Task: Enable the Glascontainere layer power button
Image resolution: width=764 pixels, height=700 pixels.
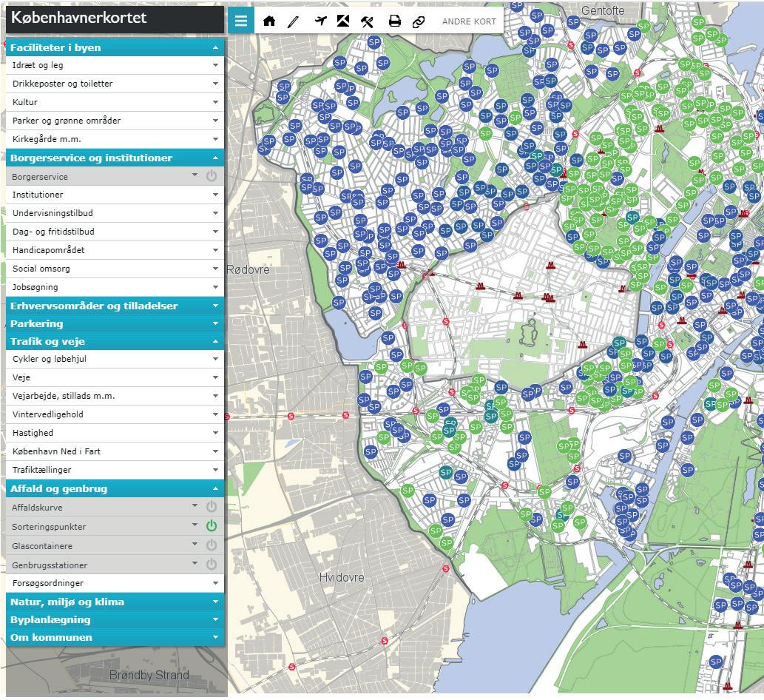Action: click(211, 545)
